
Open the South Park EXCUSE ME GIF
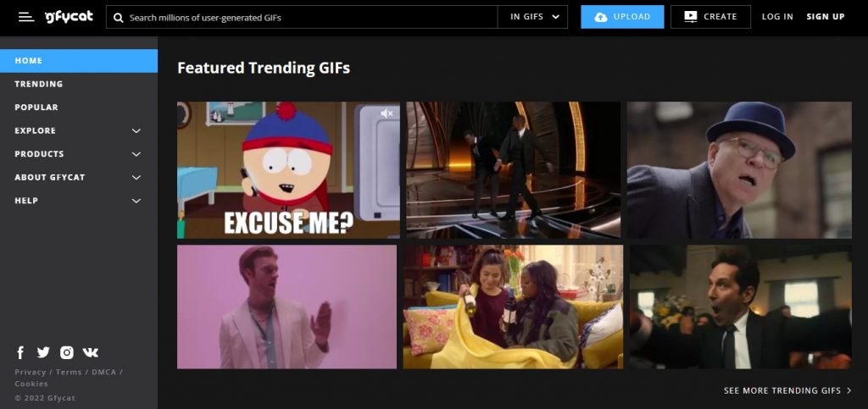click(x=288, y=169)
